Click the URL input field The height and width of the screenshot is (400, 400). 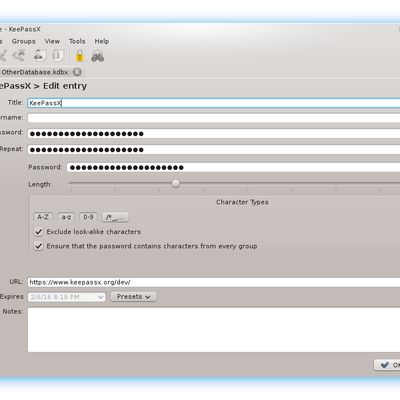(214, 282)
